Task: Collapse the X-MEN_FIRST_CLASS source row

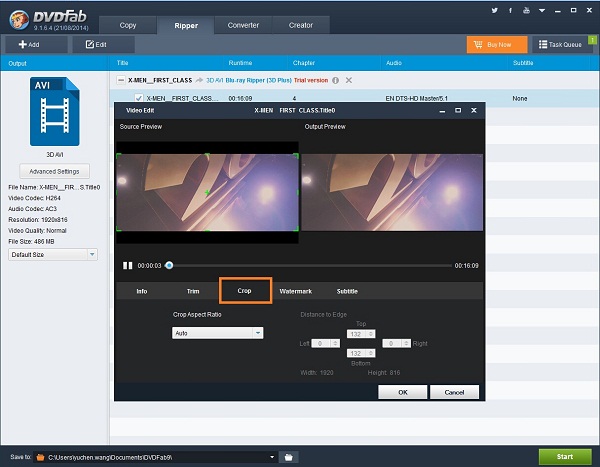Action: point(121,80)
